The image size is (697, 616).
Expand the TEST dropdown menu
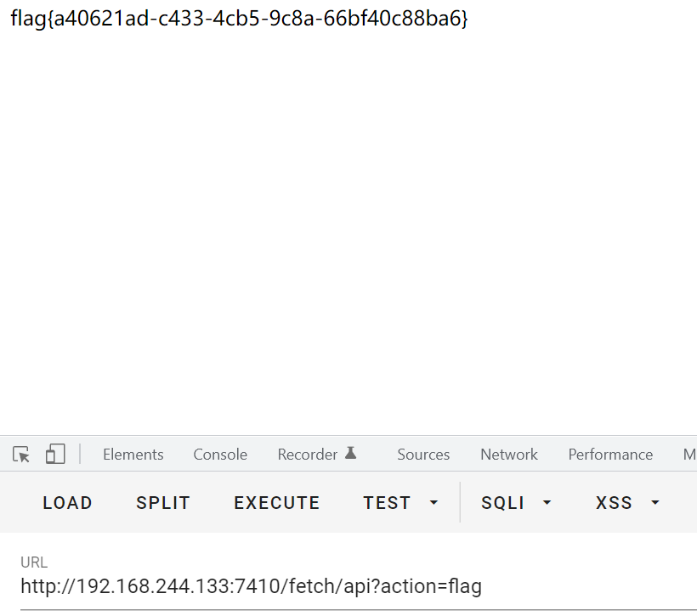(401, 503)
